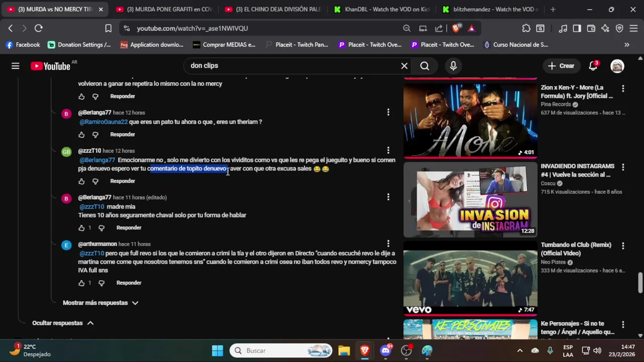Open Facebook bookmark
644x362 pixels.
[23, 45]
